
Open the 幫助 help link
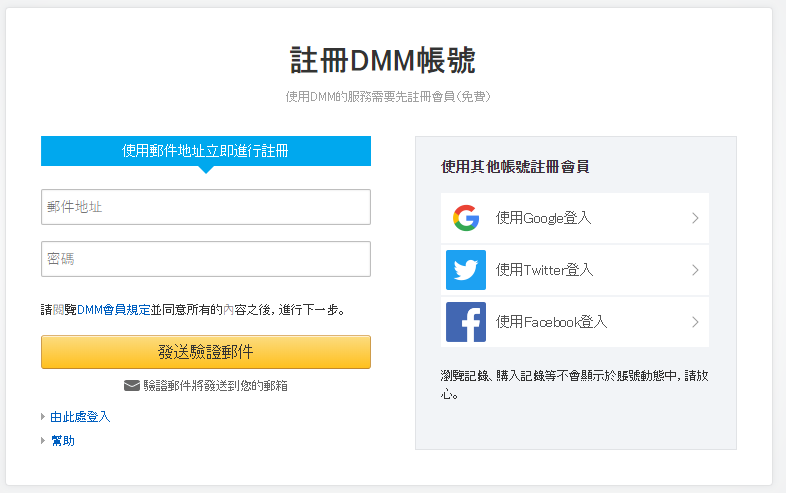pos(63,441)
